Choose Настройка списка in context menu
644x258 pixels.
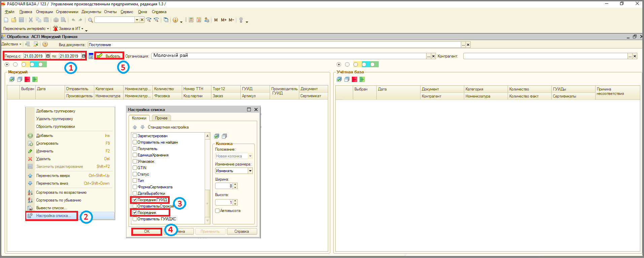[x=54, y=216]
